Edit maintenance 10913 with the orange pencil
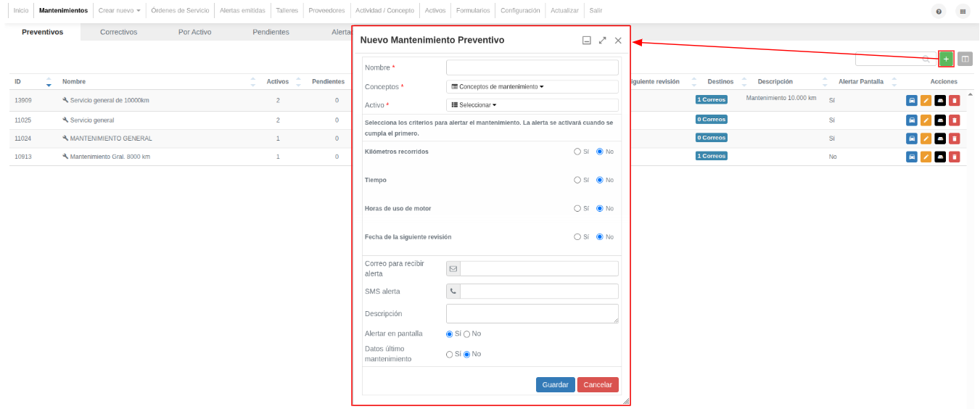The width and height of the screenshot is (980, 409). click(x=926, y=157)
